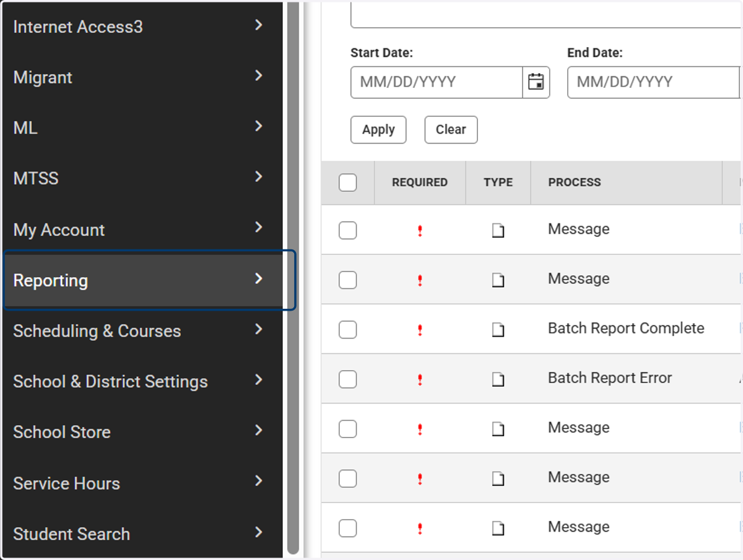Image resolution: width=743 pixels, height=560 pixels.
Task: Select the 'Batch Report Complete' process text
Action: [626, 329]
